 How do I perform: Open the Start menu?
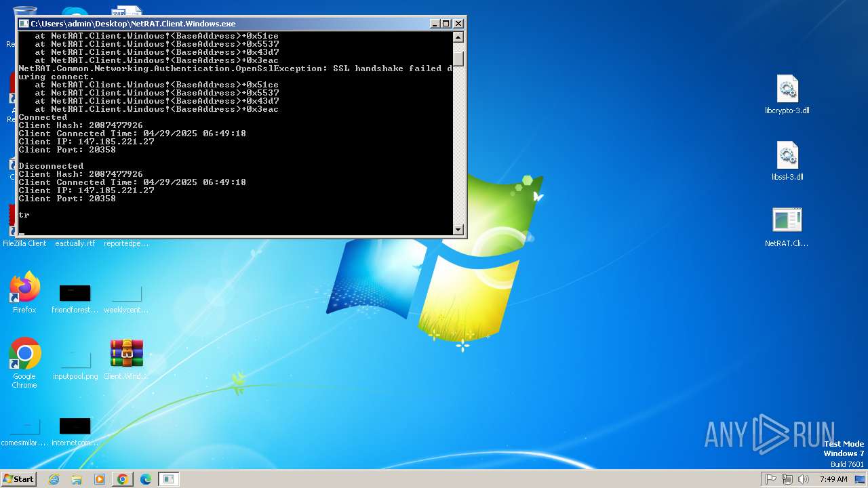point(18,479)
